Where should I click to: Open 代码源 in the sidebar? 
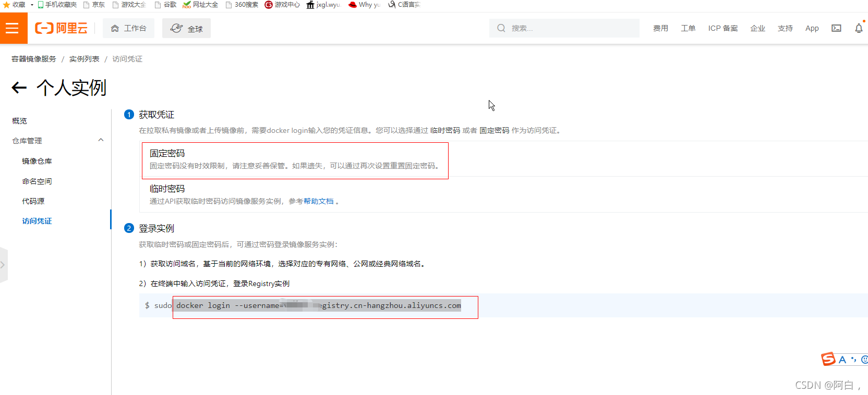coord(33,201)
